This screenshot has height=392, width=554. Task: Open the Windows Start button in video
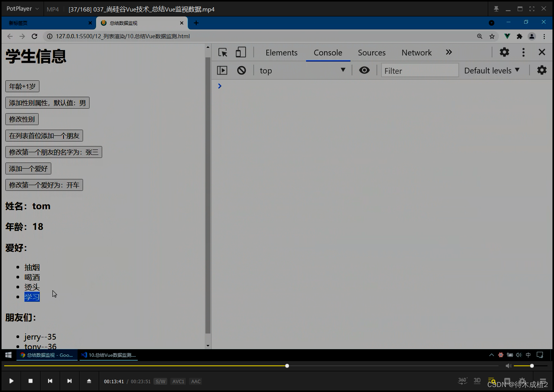click(x=8, y=355)
